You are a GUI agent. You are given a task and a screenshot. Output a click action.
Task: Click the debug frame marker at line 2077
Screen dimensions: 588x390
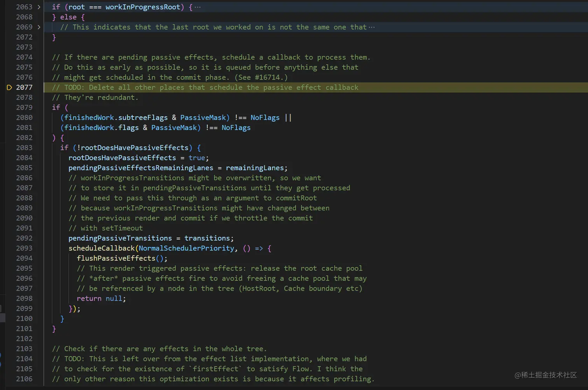pyautogui.click(x=9, y=87)
